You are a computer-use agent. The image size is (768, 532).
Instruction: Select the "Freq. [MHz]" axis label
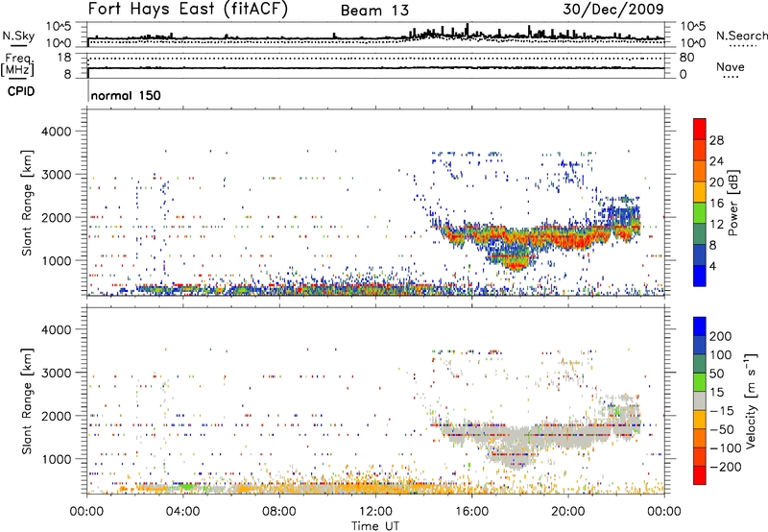pyautogui.click(x=17, y=64)
